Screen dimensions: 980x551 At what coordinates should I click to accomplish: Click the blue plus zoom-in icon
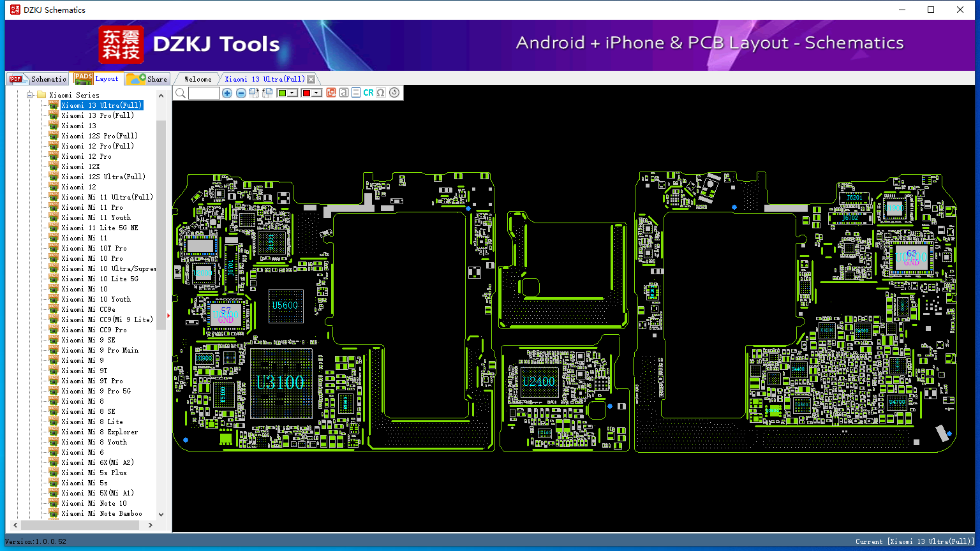pos(227,93)
